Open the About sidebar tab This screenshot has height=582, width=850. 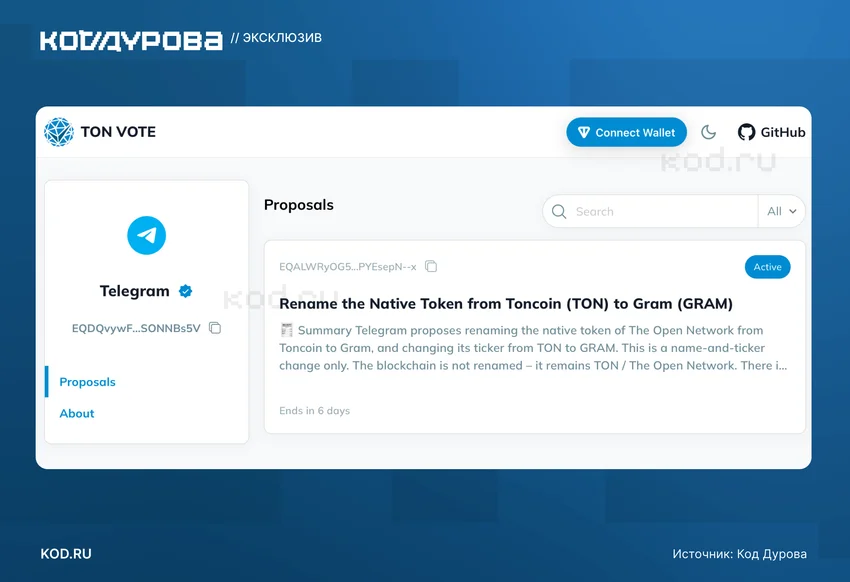(76, 413)
